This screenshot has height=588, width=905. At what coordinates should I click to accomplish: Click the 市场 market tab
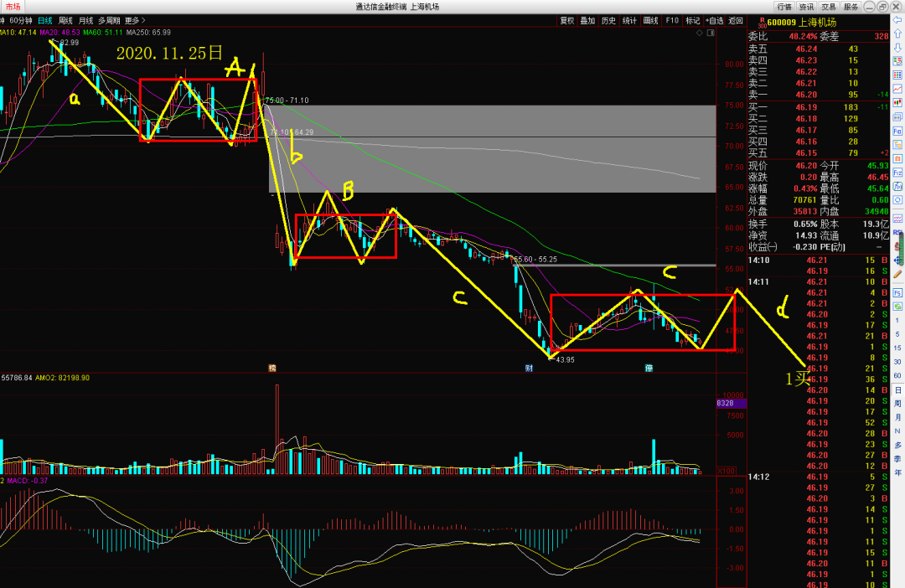click(13, 7)
